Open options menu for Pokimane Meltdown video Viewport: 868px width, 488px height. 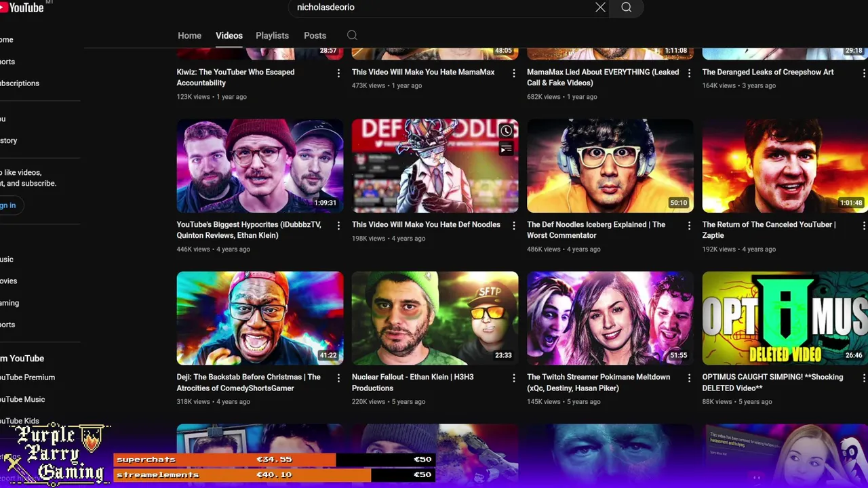(689, 378)
